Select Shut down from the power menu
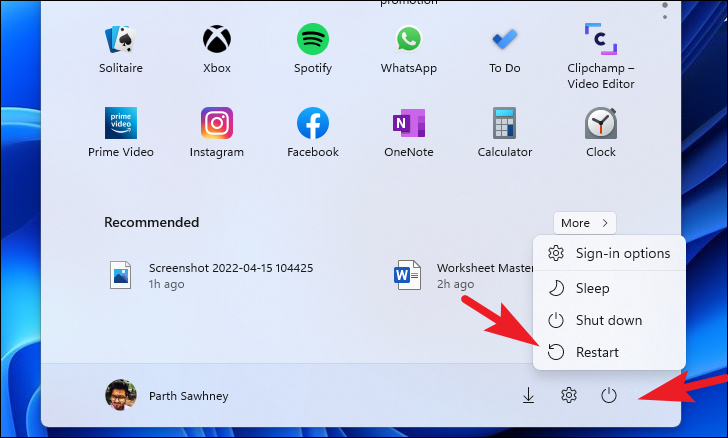 tap(609, 320)
